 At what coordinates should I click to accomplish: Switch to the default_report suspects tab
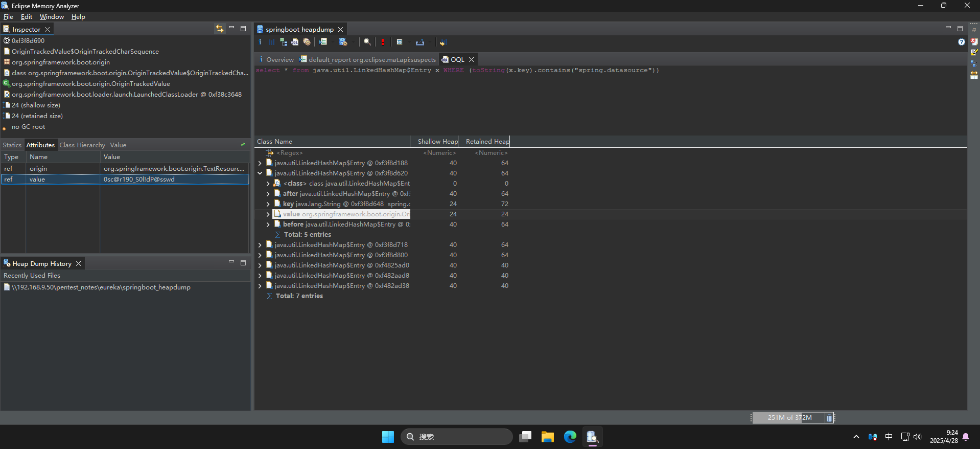pyautogui.click(x=368, y=59)
